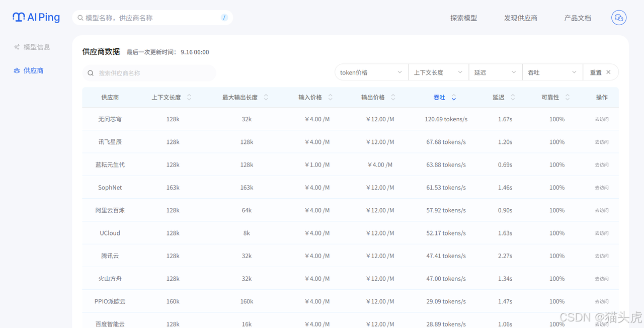
Task: Click 阿里云百炼 max output 64k cell
Action: (247, 210)
